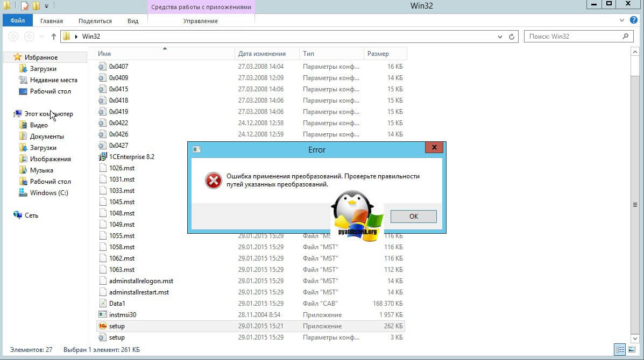Select the Управление tab
The width and height of the screenshot is (644, 360).
tap(200, 21)
